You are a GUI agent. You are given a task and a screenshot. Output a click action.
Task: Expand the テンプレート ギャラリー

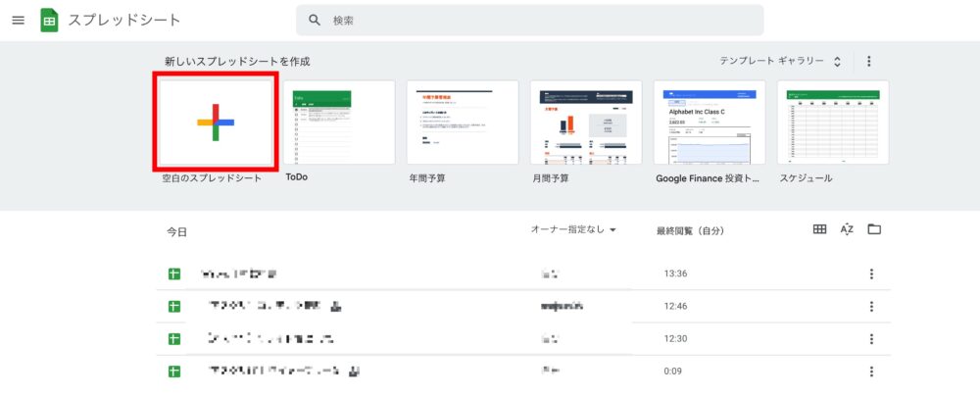[780, 62]
